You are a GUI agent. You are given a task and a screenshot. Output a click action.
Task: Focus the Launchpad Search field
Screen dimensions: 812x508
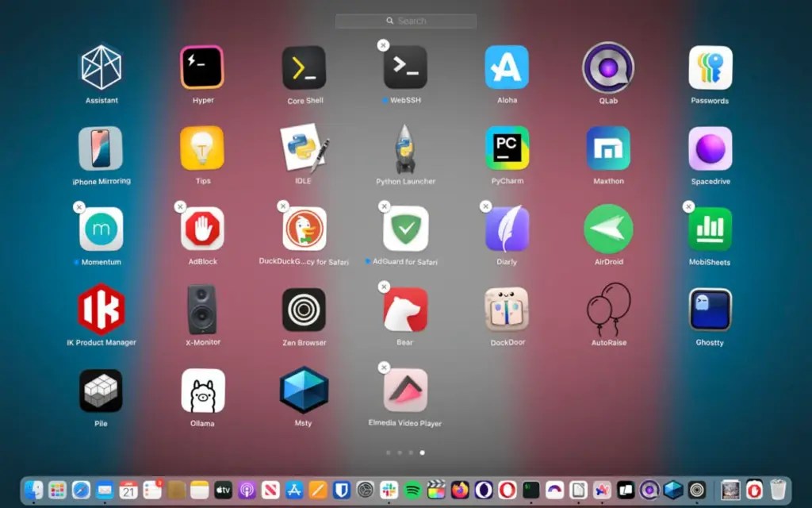(x=406, y=21)
